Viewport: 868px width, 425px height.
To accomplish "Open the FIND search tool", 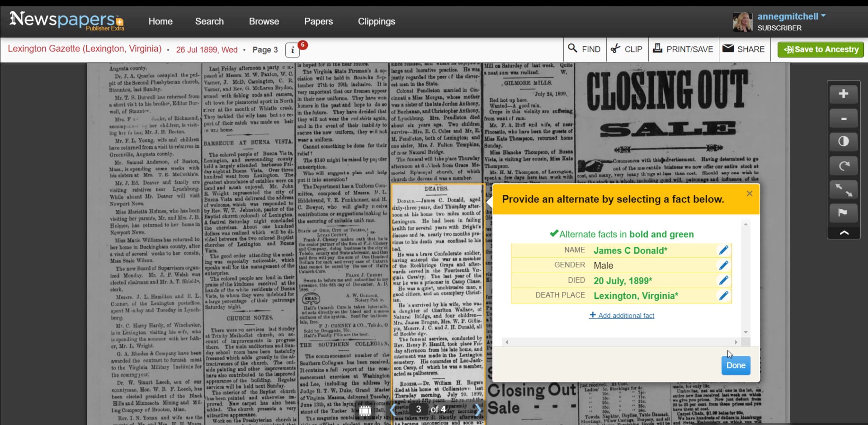I will coord(584,49).
